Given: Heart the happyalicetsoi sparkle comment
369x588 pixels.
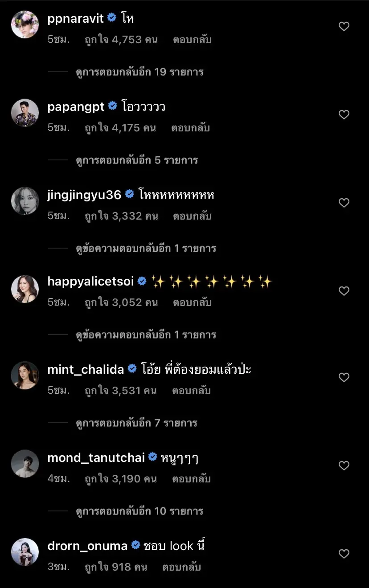Looking at the screenshot, I should (344, 291).
